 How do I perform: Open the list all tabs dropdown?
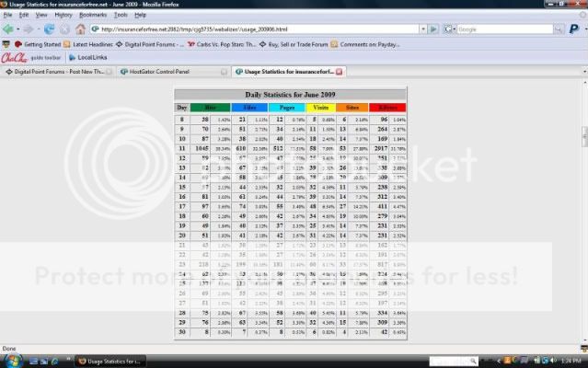coord(584,72)
